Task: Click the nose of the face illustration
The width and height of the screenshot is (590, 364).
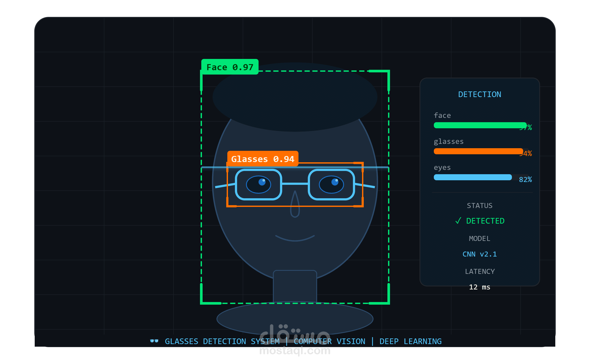Action: click(x=295, y=204)
